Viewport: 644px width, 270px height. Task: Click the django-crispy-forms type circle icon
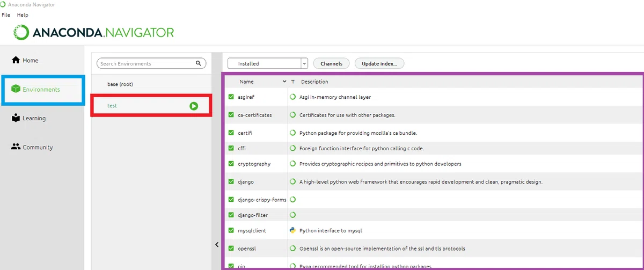click(x=293, y=200)
